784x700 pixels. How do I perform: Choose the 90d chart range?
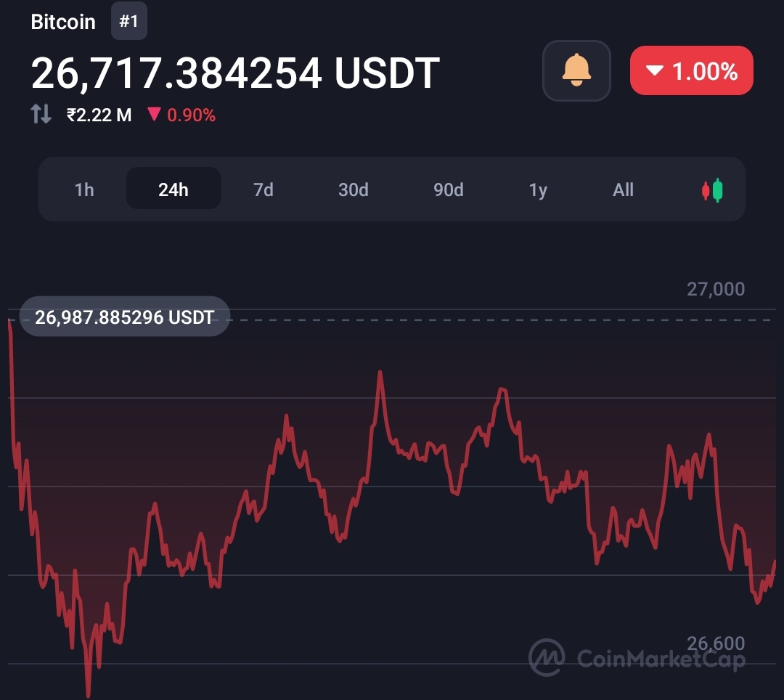pyautogui.click(x=449, y=190)
